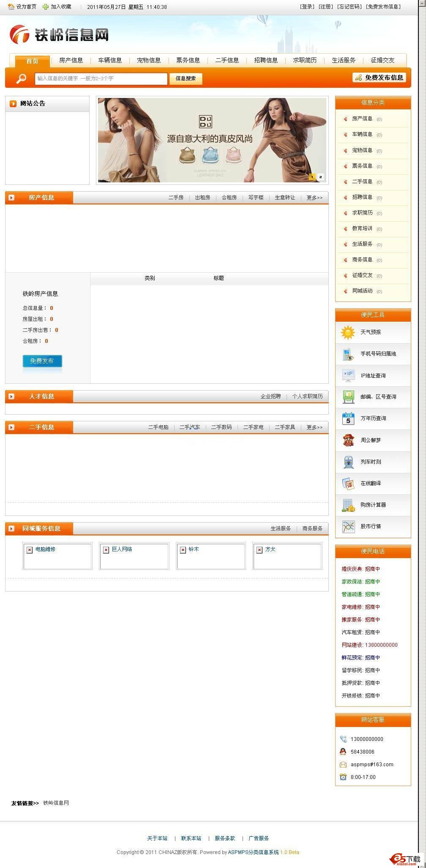Click the 登录 link at top
Image resolution: width=426 pixels, height=868 pixels.
click(x=307, y=7)
